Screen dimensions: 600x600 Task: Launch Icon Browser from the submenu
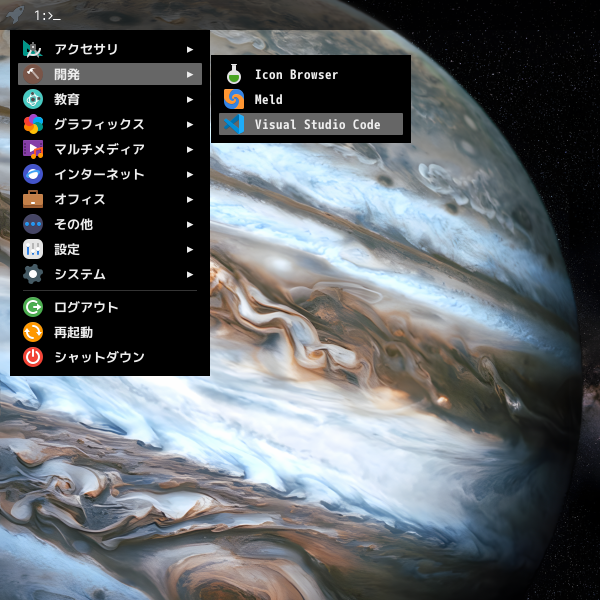pyautogui.click(x=311, y=74)
